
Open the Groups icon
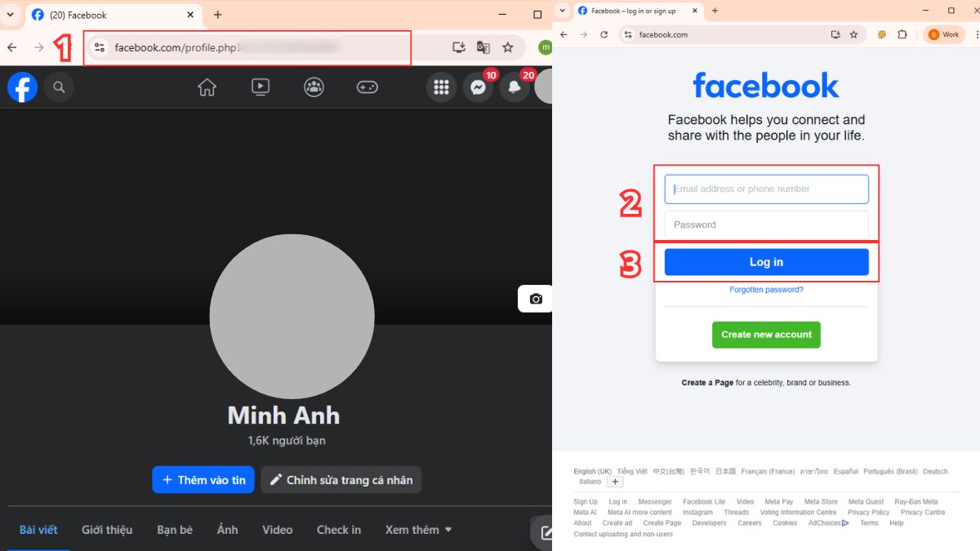[x=314, y=87]
